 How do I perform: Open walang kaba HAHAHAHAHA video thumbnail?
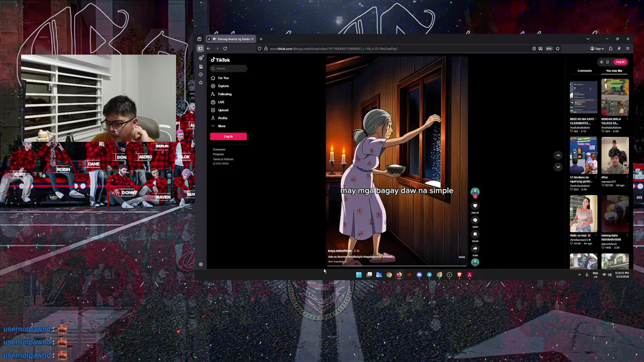pos(615,214)
